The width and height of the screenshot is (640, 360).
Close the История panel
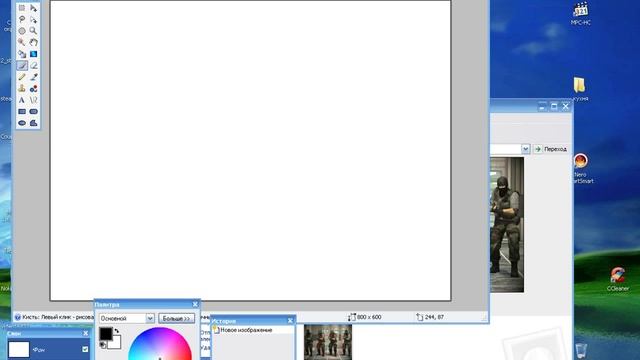coord(290,321)
